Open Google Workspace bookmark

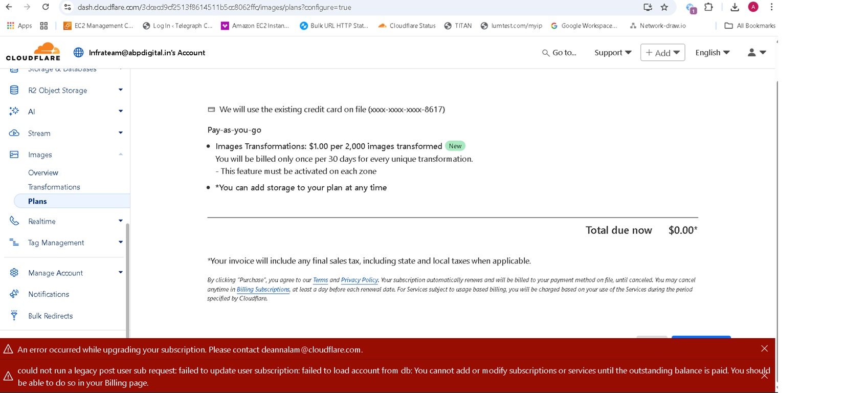[584, 26]
